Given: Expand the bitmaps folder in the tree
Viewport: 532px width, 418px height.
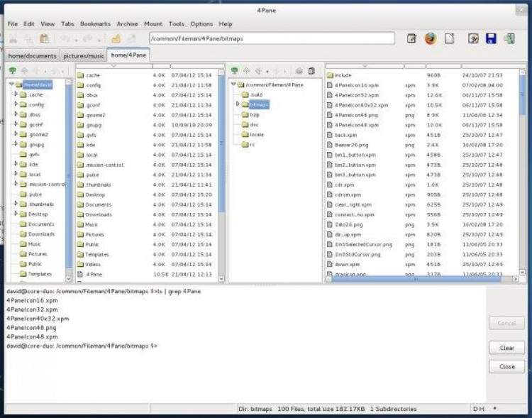Looking at the screenshot, I should tap(238, 104).
